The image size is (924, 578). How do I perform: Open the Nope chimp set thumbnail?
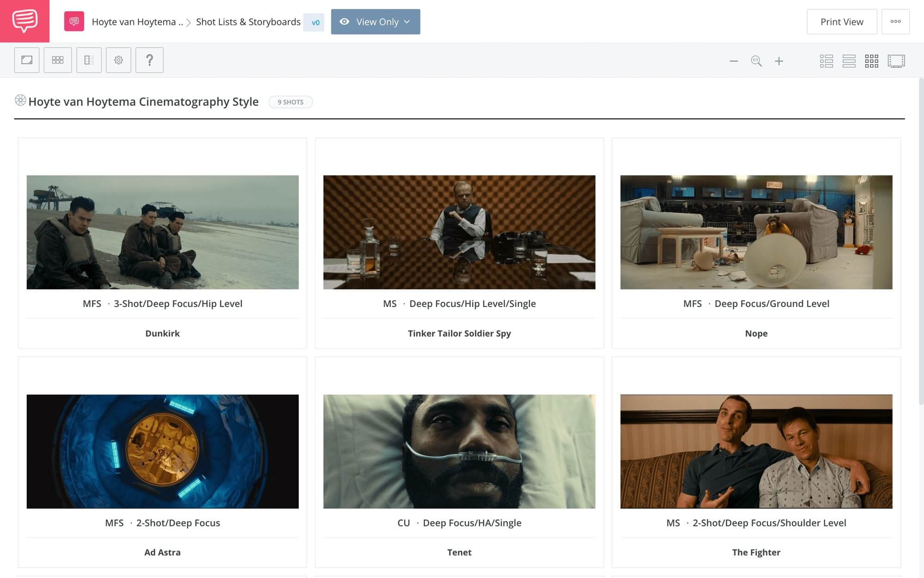pos(756,232)
